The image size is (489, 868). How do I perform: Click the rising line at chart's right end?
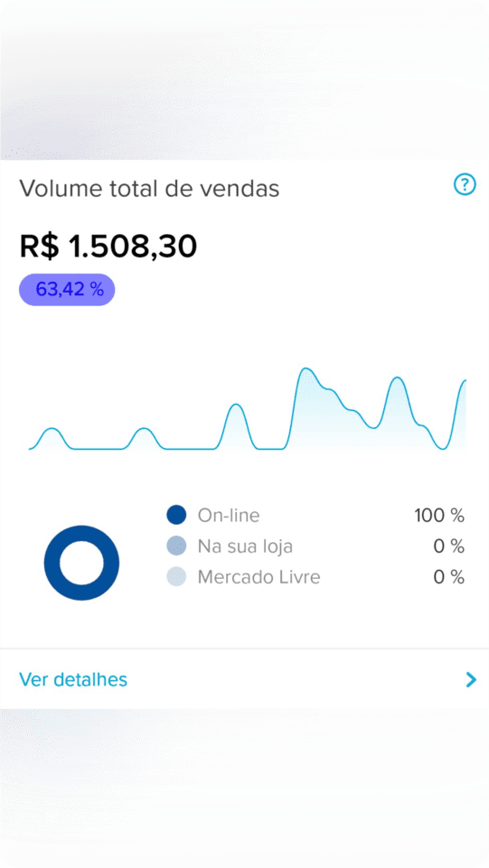pyautogui.click(x=459, y=404)
